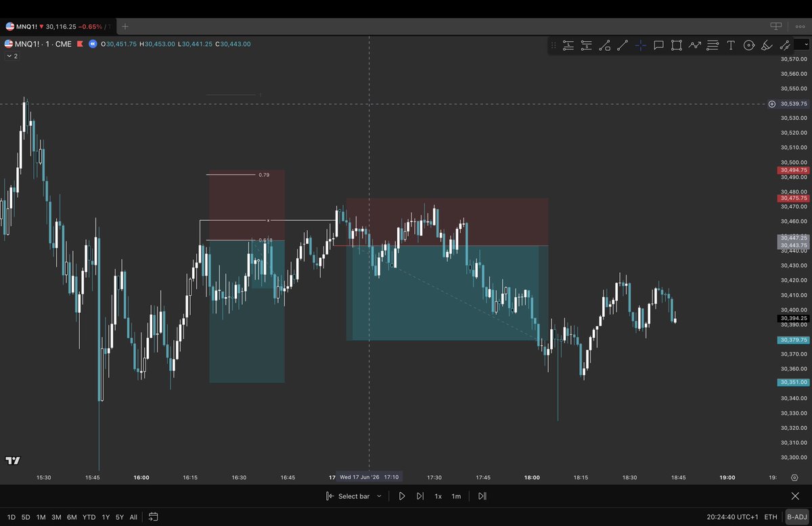Screen dimensions: 812x526
Task: Set range to 1M
Action: click(41, 517)
